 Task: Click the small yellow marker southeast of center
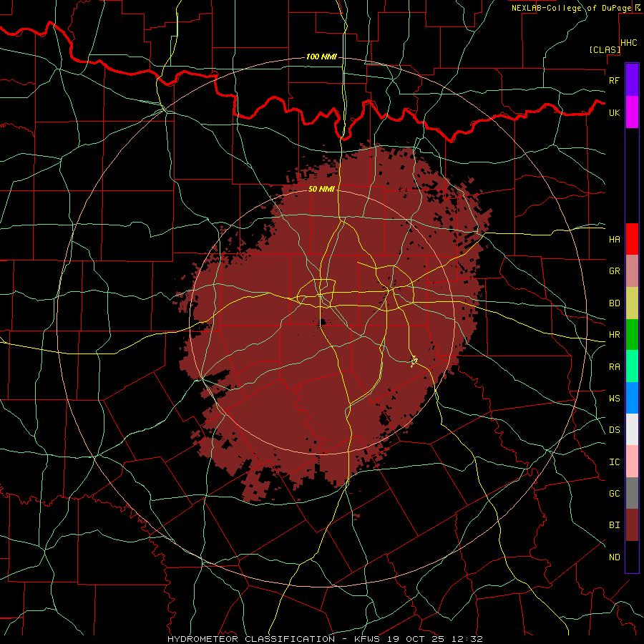(414, 361)
